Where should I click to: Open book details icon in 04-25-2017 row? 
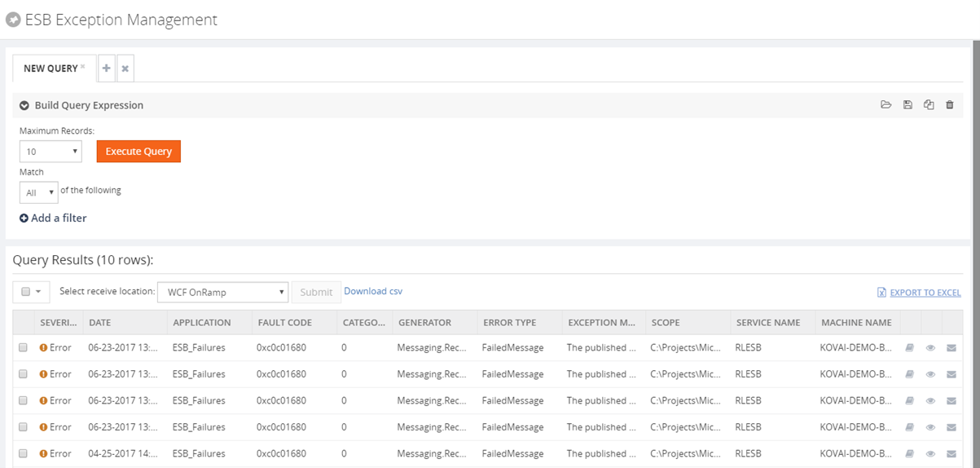coord(910,453)
